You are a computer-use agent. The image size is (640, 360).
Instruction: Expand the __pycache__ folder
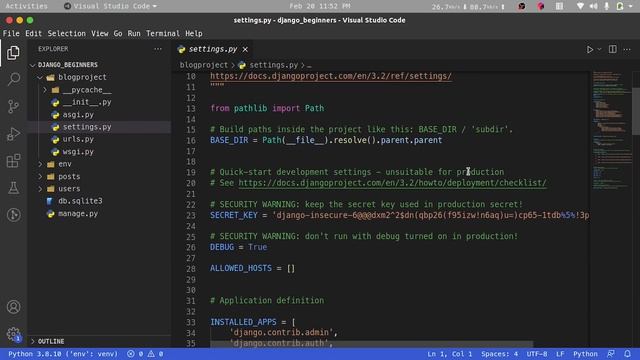[45, 90]
